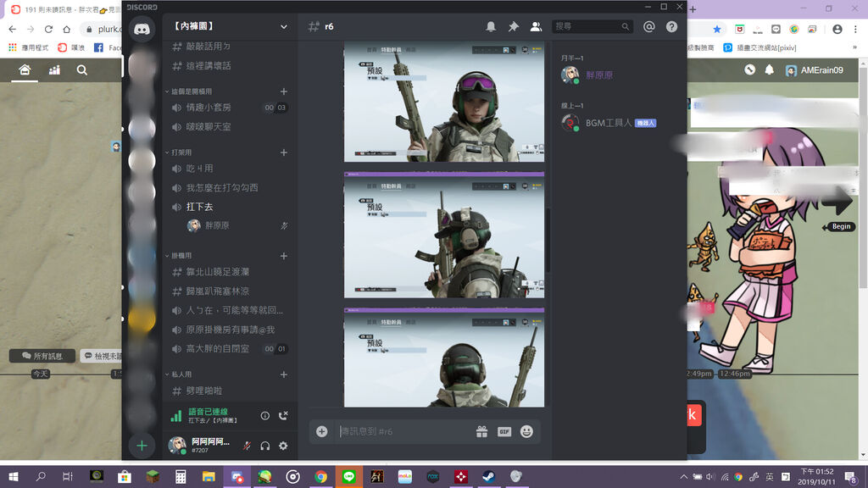Open the Windows Start menu

pos(14,476)
